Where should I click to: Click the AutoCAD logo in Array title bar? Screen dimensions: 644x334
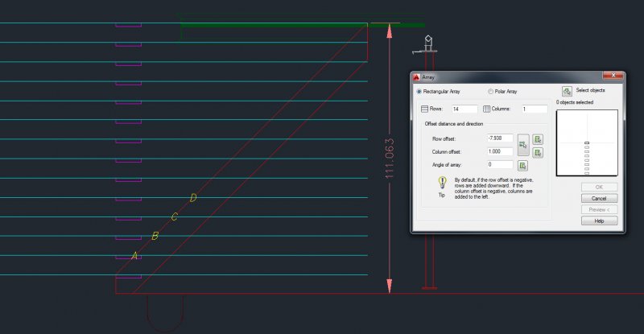pyautogui.click(x=416, y=76)
